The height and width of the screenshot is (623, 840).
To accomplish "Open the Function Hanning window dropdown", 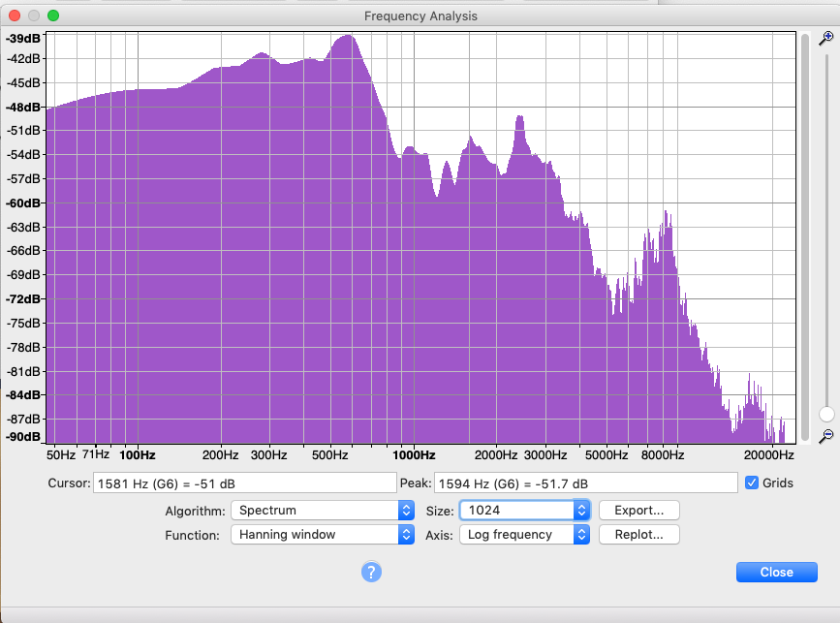I will tap(323, 534).
